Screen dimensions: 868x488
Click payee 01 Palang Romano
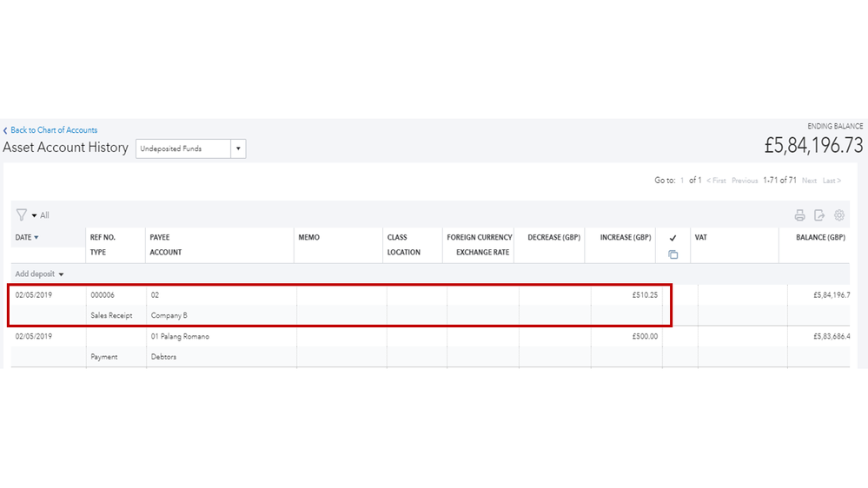[180, 336]
